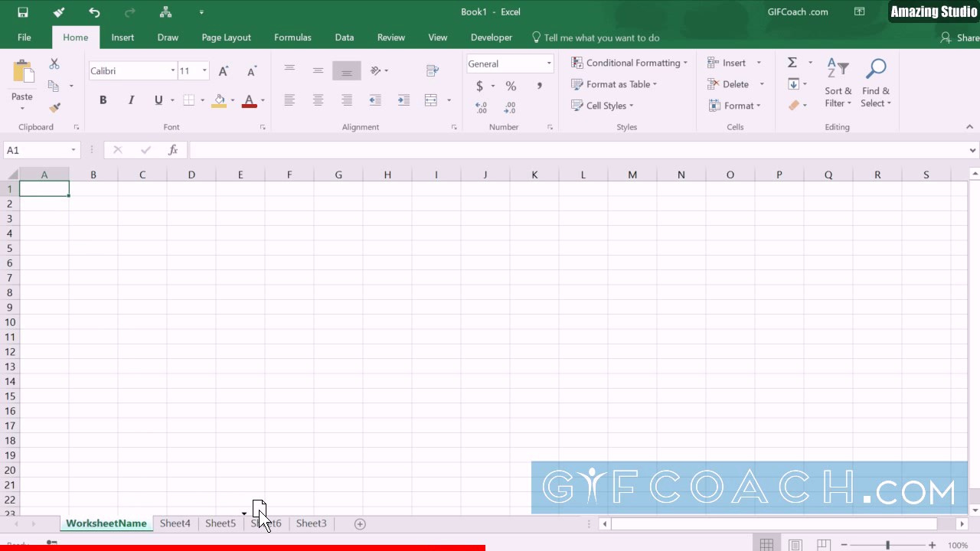The width and height of the screenshot is (980, 551).
Task: Select the Merge & Center icon
Action: coord(432,99)
